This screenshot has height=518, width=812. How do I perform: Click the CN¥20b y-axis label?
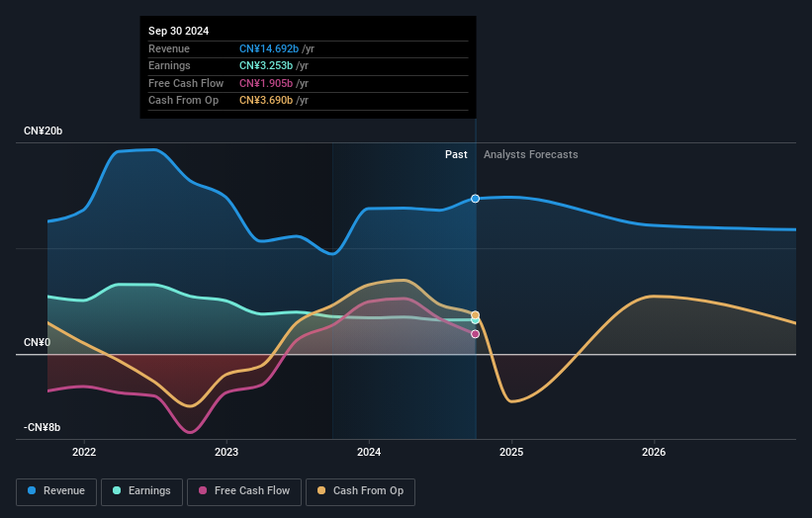coord(43,130)
